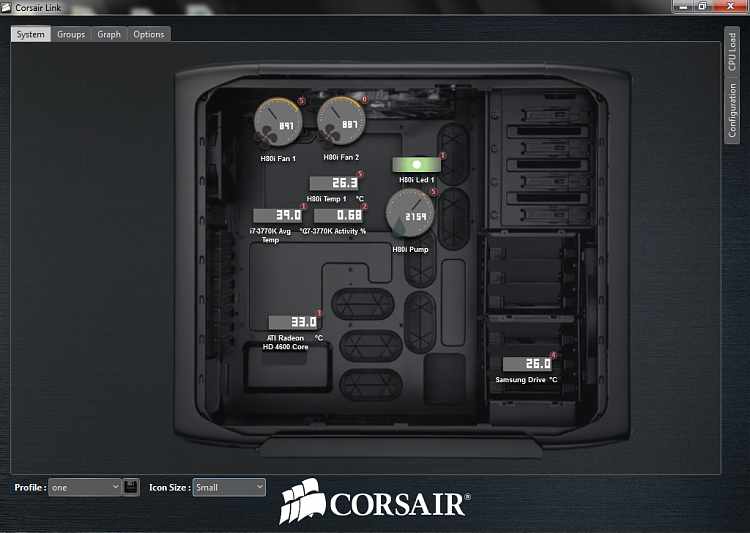This screenshot has height=533, width=750.
Task: Switch to the Options tab
Action: click(x=149, y=34)
